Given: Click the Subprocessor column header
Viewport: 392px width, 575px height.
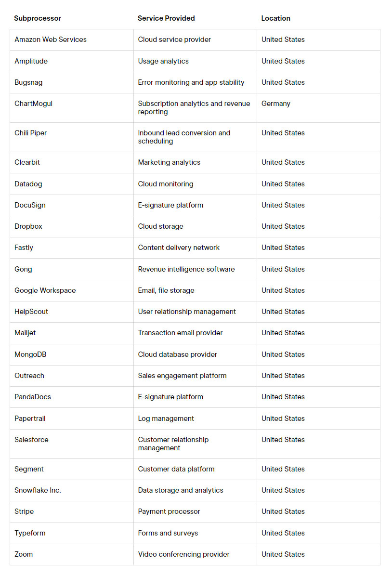Looking at the screenshot, I should click(38, 18).
